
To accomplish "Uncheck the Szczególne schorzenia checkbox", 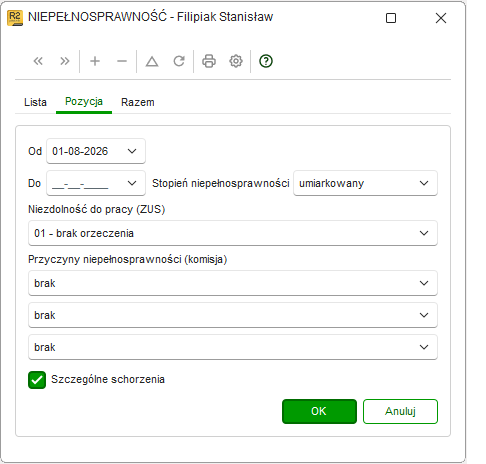I will (x=37, y=380).
